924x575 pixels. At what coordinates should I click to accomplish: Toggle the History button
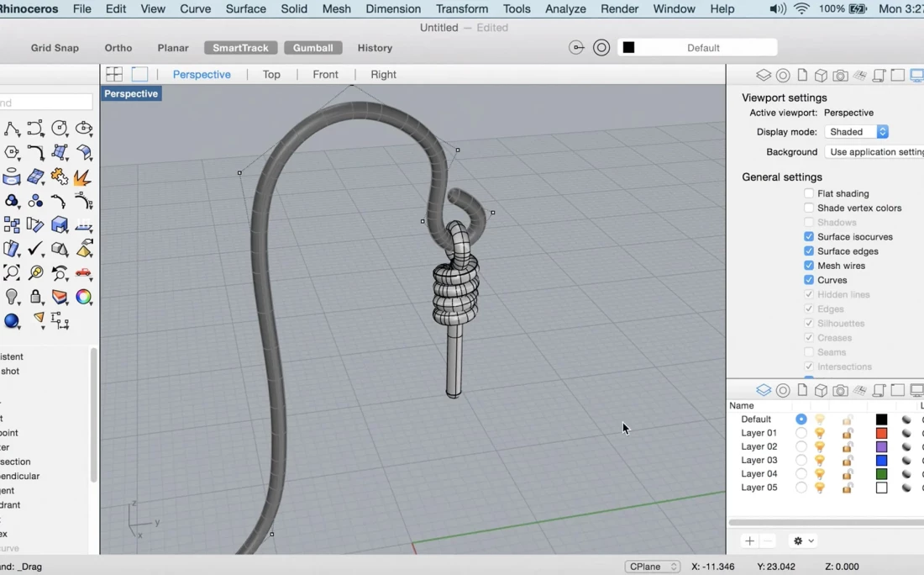coord(375,48)
